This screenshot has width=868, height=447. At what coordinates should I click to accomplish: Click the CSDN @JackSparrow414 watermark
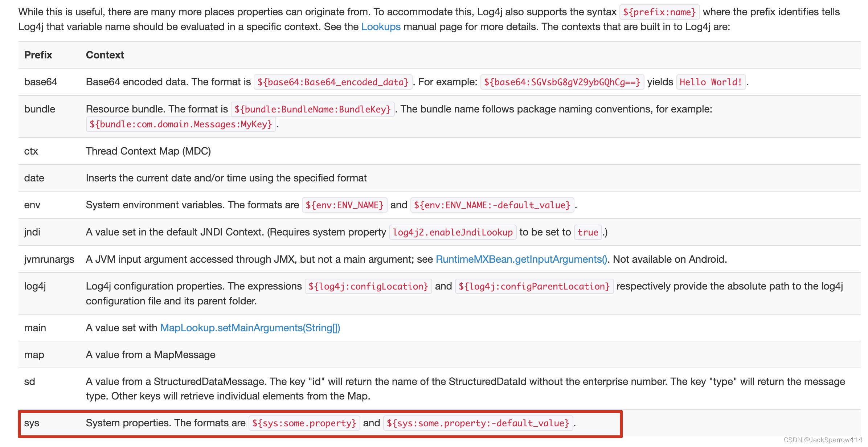[x=822, y=440]
